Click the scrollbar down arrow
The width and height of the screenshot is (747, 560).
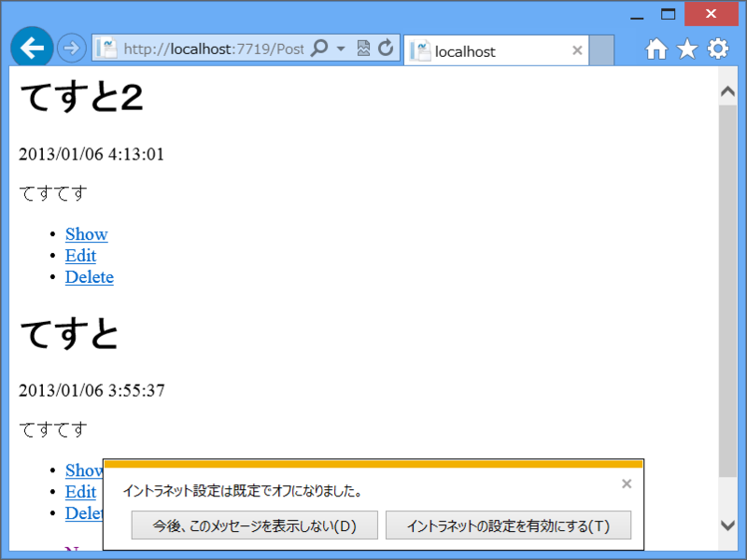point(727,525)
